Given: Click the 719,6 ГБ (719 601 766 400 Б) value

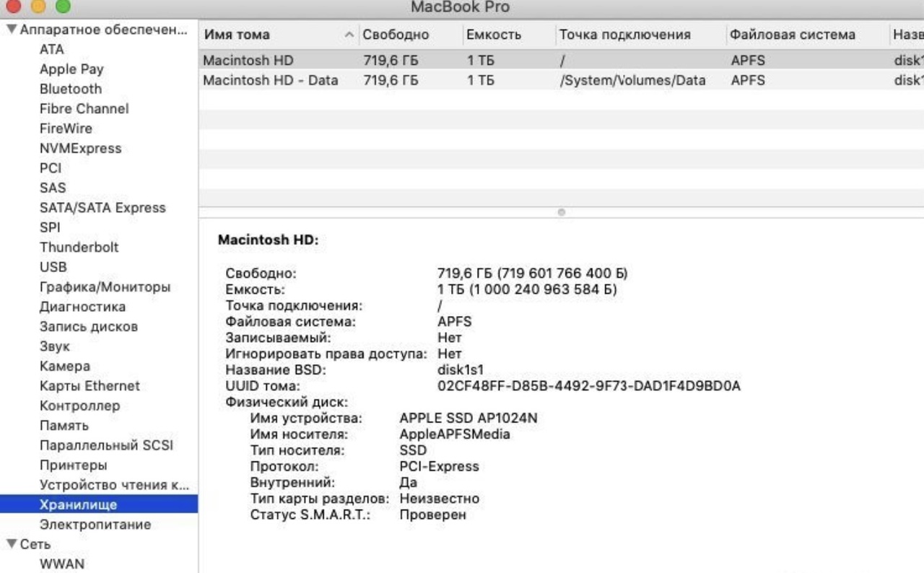Looking at the screenshot, I should 533,274.
